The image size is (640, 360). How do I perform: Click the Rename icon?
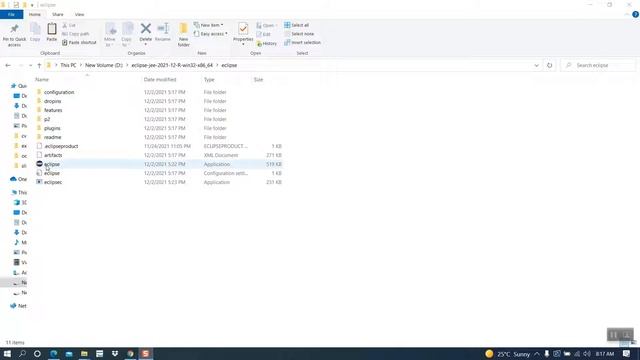pos(163,29)
